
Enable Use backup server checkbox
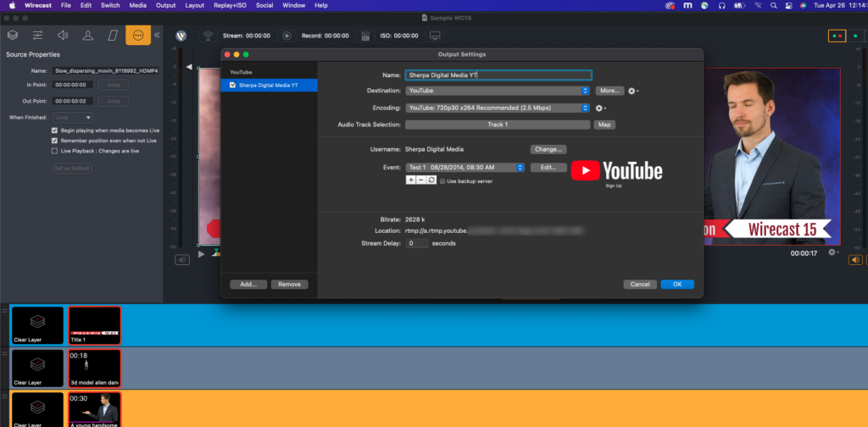442,180
